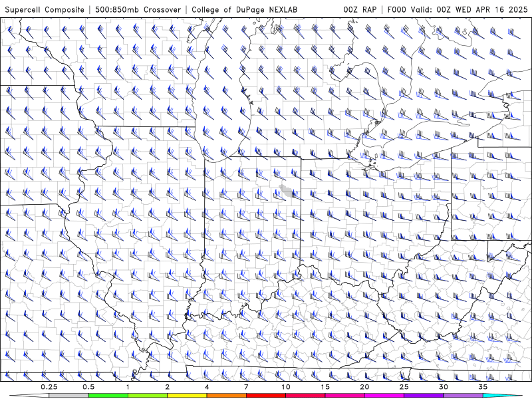Select the hot pink 15–20 legend swatch

pyautogui.click(x=344, y=396)
